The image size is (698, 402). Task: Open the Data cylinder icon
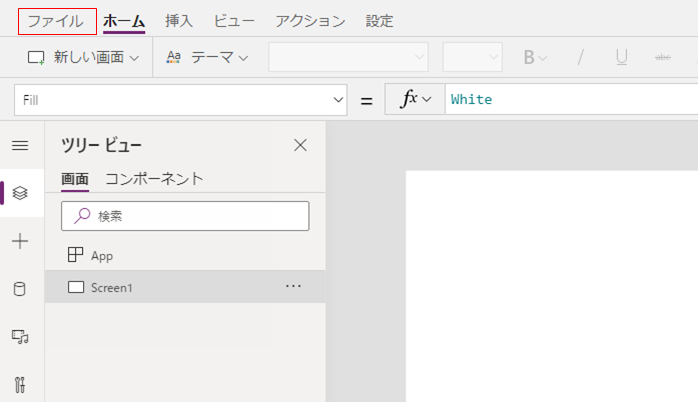(x=20, y=289)
